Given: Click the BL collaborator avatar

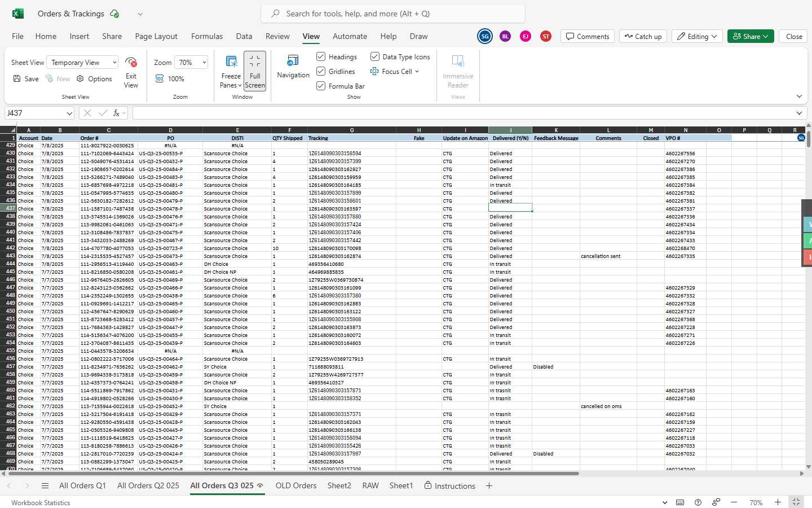Looking at the screenshot, I should point(505,36).
